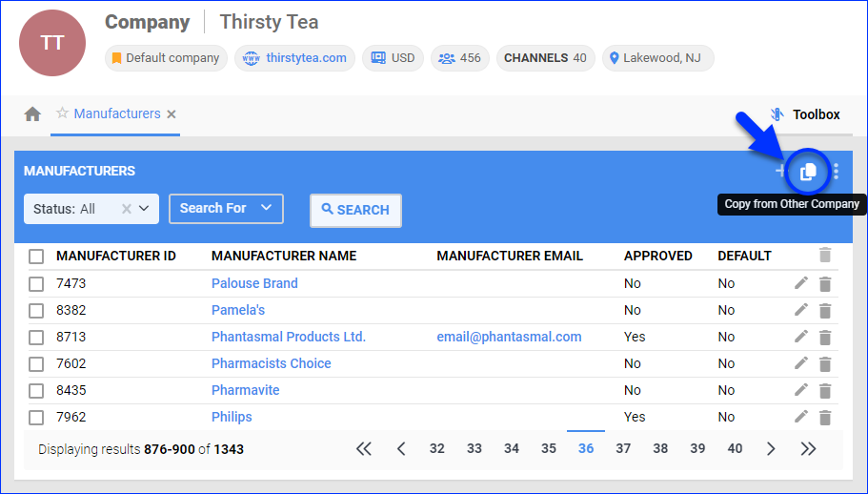Click pencil icon for Pharmavite row
Screen dimensions: 868x494
(801, 390)
